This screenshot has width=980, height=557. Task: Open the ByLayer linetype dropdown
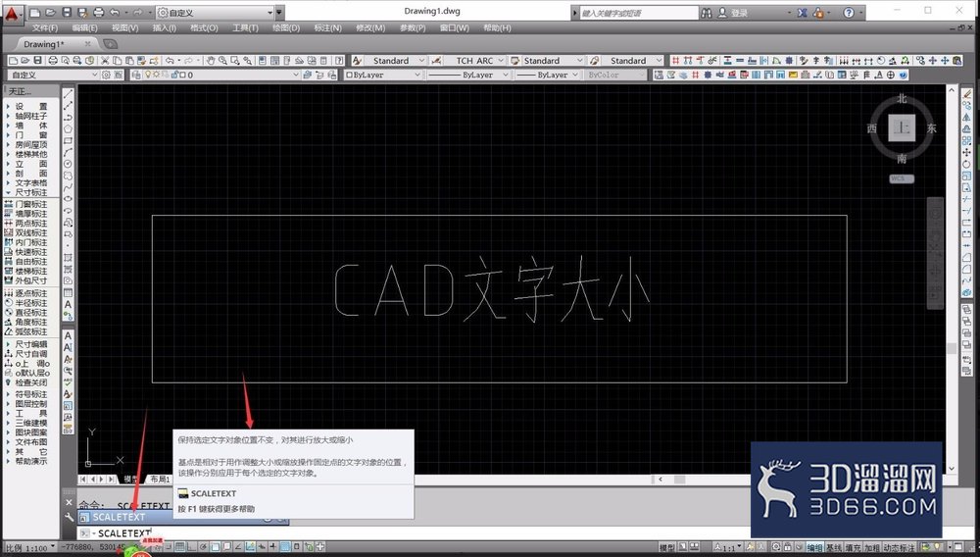pyautogui.click(x=468, y=75)
